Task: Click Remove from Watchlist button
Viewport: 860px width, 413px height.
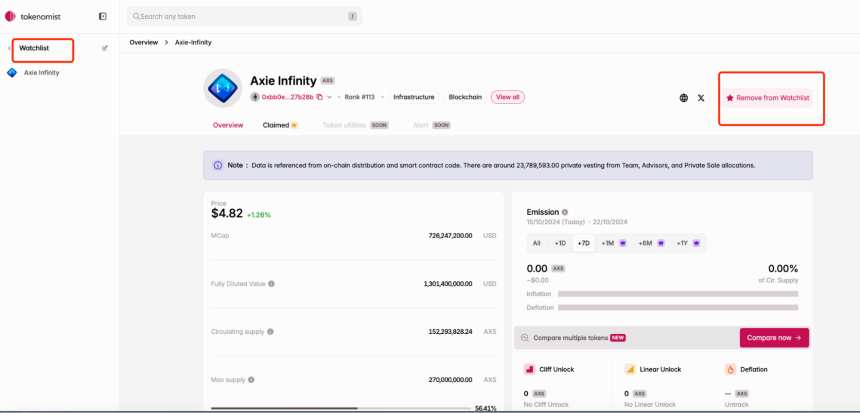Action: coord(768,98)
